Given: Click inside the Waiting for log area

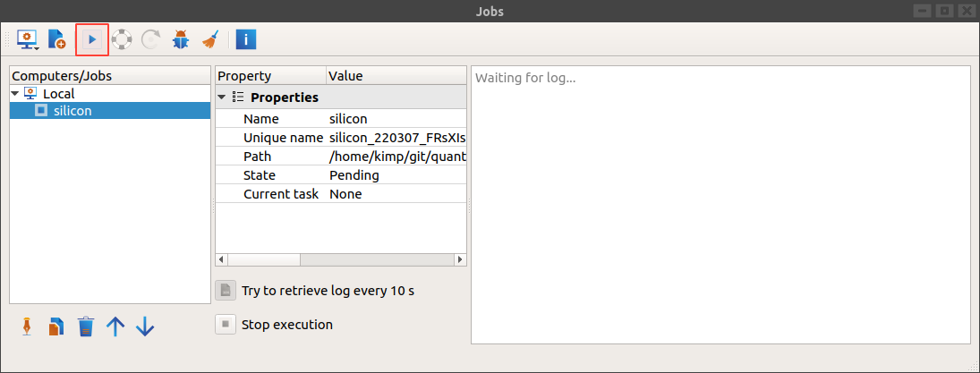Looking at the screenshot, I should [x=720, y=204].
